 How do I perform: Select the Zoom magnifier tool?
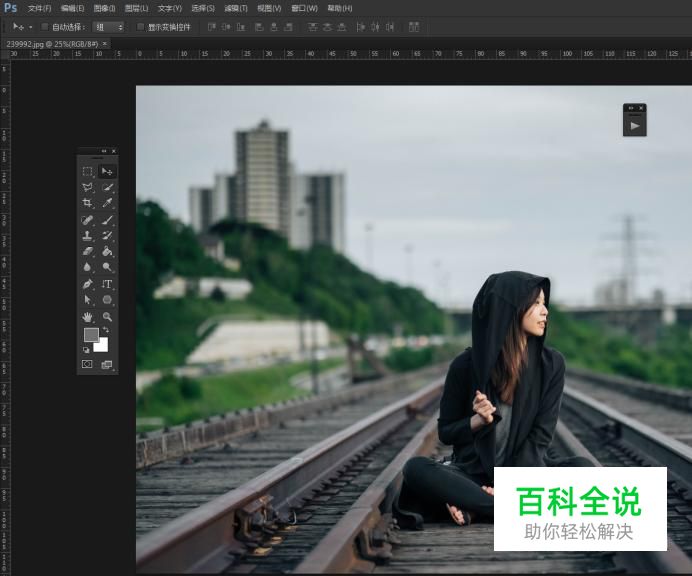click(107, 316)
